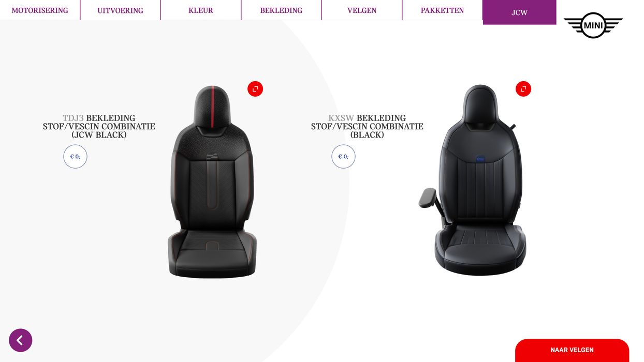This screenshot has width=644, height=362.
Task: Click the MINI winged logo
Action: (x=593, y=25)
